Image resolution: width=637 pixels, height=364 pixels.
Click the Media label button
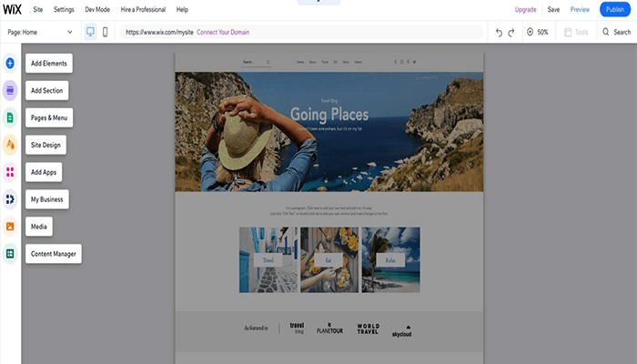click(39, 227)
